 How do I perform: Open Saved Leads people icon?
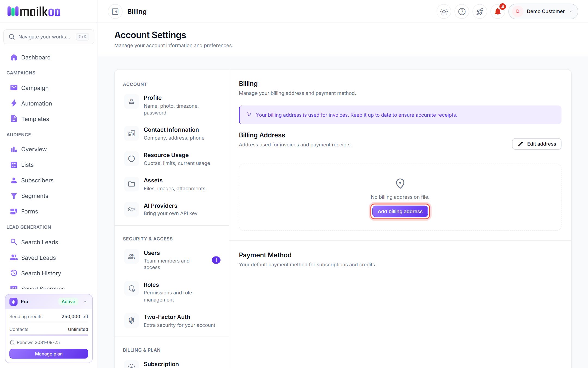[14, 257]
